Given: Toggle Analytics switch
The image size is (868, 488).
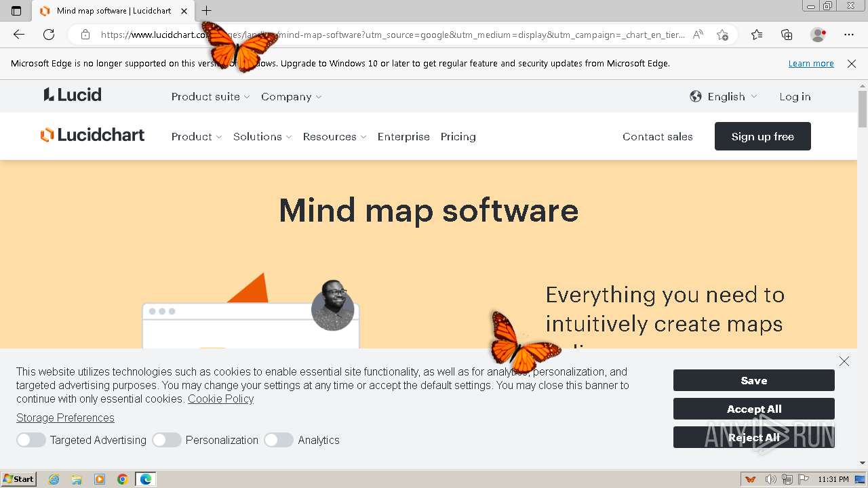Looking at the screenshot, I should 279,440.
